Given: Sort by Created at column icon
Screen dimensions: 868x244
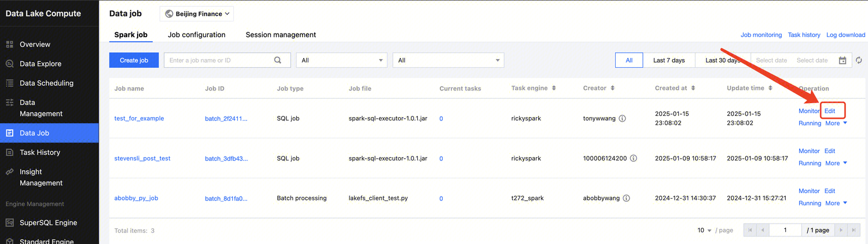Looking at the screenshot, I should pyautogui.click(x=693, y=89).
